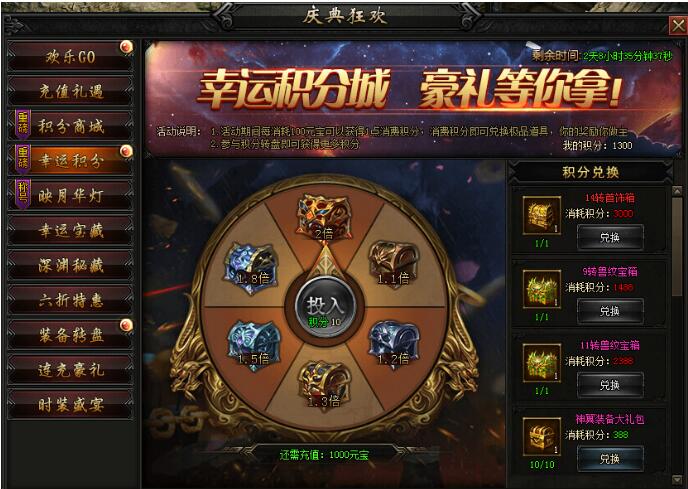Open the 欢乐GO tab
This screenshot has width=688, height=489.
point(70,56)
